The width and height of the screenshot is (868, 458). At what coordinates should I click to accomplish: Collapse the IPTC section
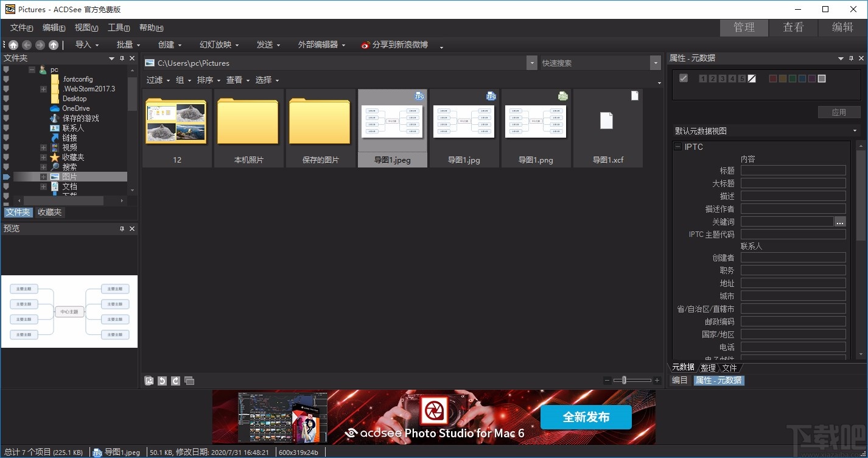pyautogui.click(x=677, y=147)
